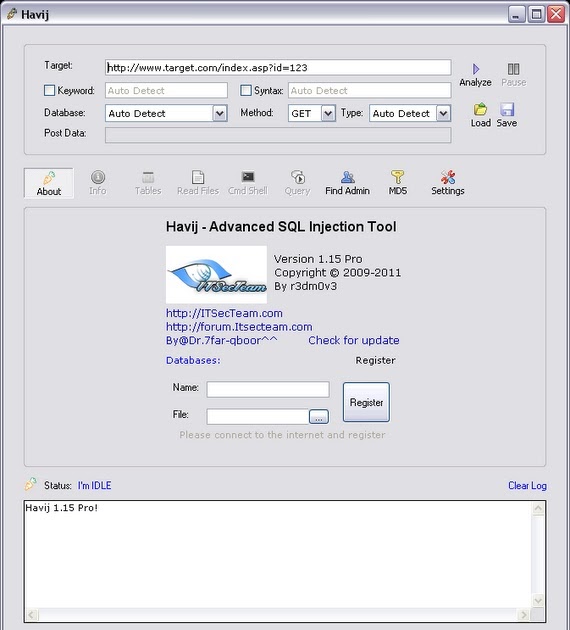
Task: Click the log scroll up arrow
Action: pyautogui.click(x=538, y=509)
